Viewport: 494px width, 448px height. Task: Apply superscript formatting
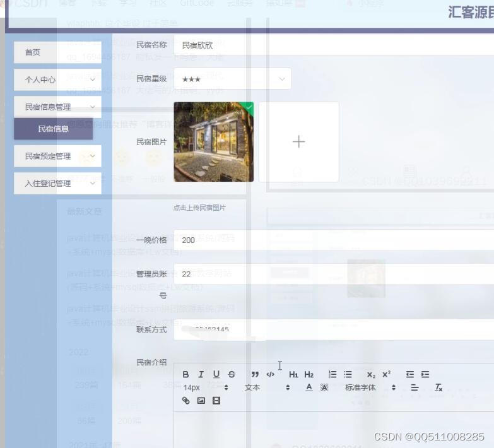pyautogui.click(x=386, y=374)
